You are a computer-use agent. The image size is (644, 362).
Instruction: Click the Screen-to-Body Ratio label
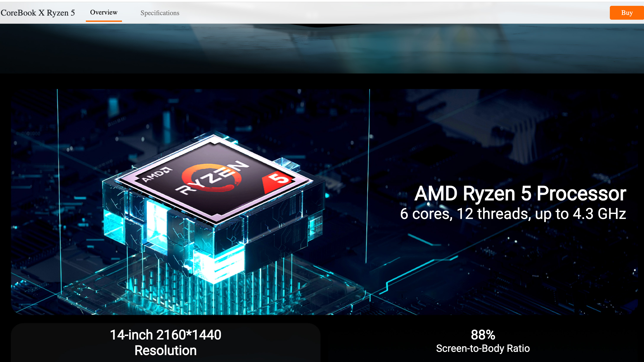[483, 348]
